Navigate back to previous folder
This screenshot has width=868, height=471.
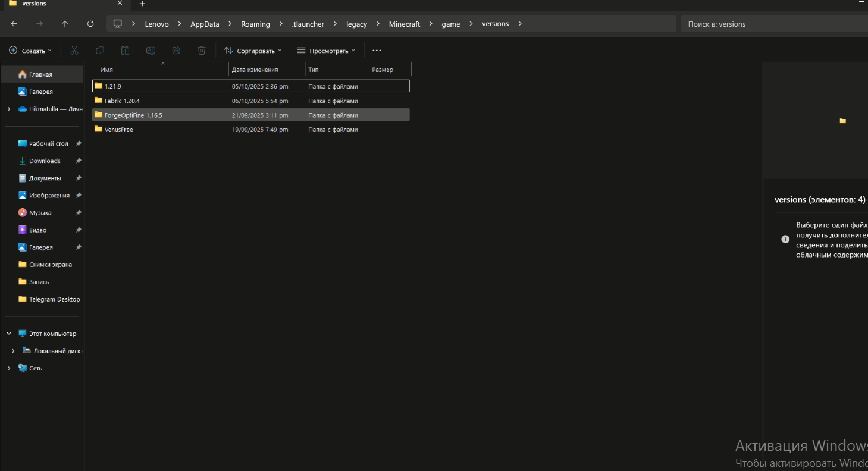click(14, 24)
